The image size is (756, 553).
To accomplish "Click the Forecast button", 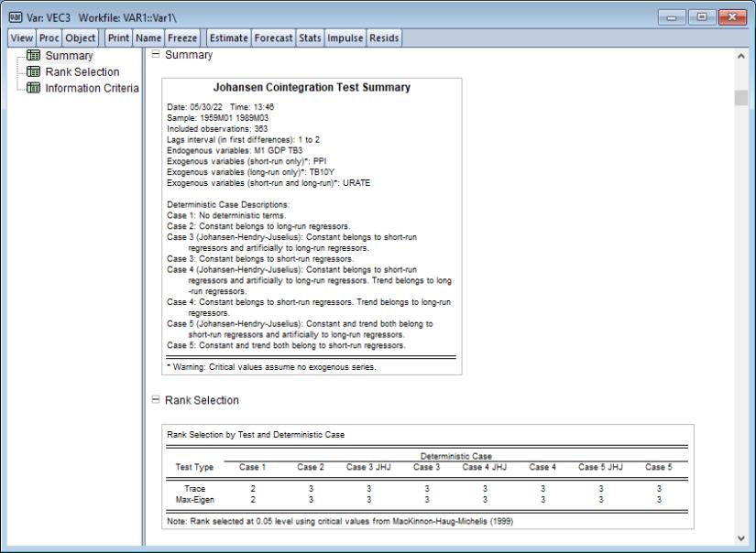I will pos(275,38).
